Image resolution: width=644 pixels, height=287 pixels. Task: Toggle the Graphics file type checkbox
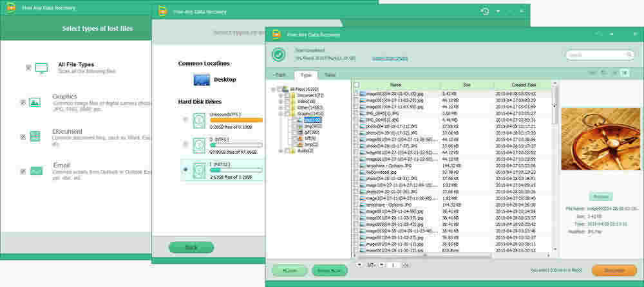point(23,102)
